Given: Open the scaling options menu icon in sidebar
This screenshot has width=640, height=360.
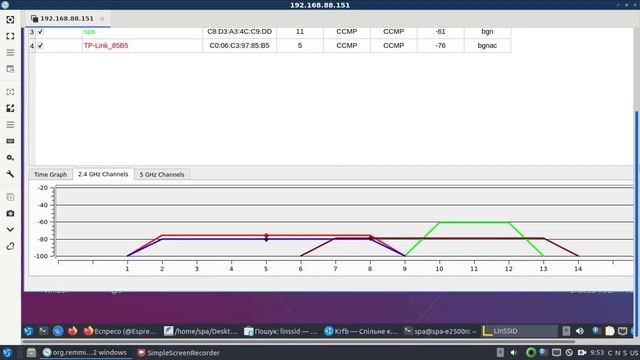Looking at the screenshot, I should (x=10, y=124).
